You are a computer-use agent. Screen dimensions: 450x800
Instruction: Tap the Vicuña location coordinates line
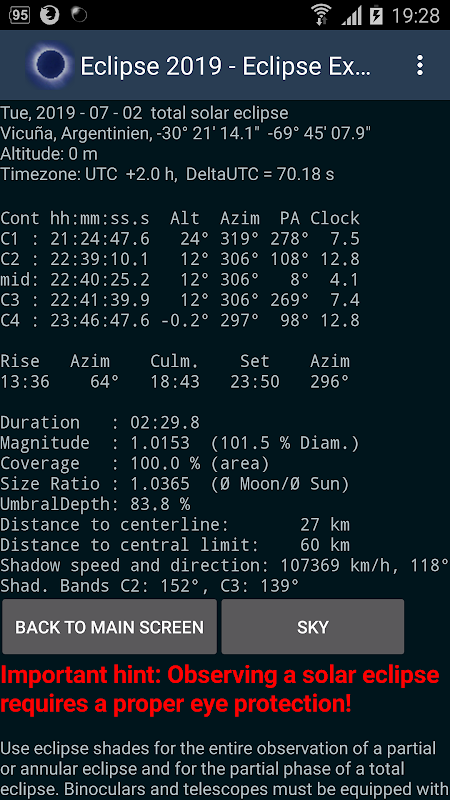pyautogui.click(x=186, y=133)
